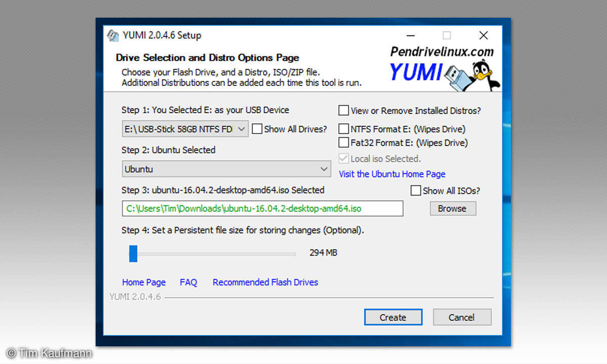The height and width of the screenshot is (364, 607).
Task: Click the Create button
Action: tap(393, 317)
